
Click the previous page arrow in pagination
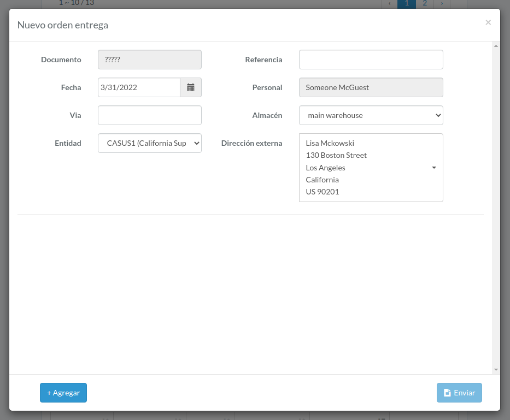tap(390, 4)
